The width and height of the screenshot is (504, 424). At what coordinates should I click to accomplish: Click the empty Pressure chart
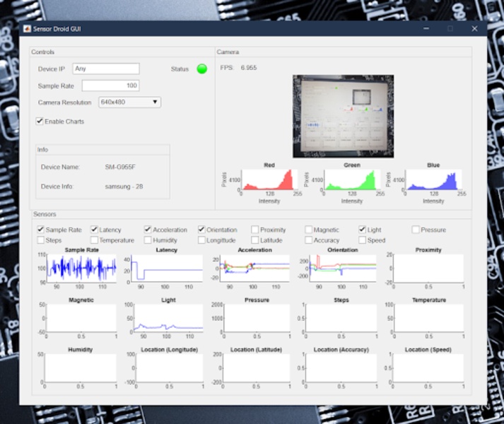click(x=257, y=318)
